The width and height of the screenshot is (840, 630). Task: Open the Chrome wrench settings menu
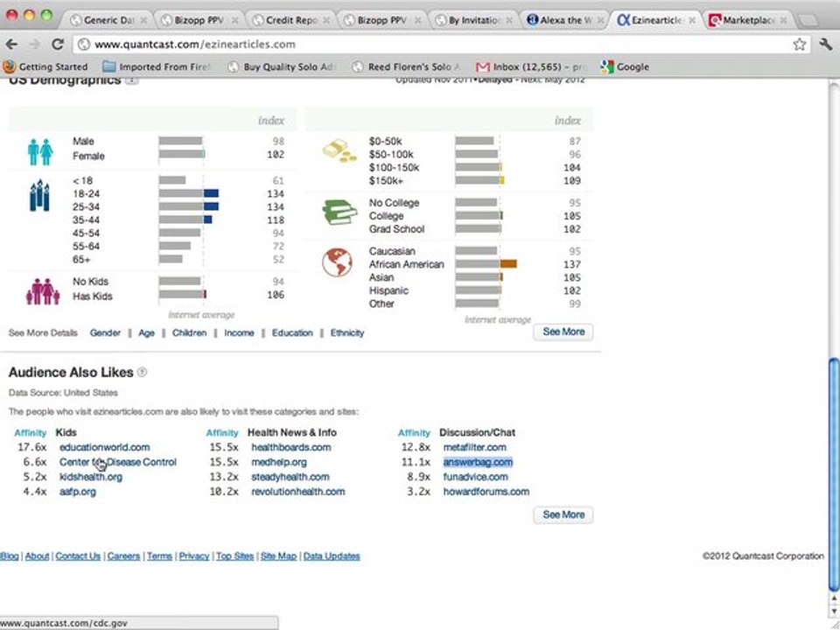pyautogui.click(x=825, y=45)
